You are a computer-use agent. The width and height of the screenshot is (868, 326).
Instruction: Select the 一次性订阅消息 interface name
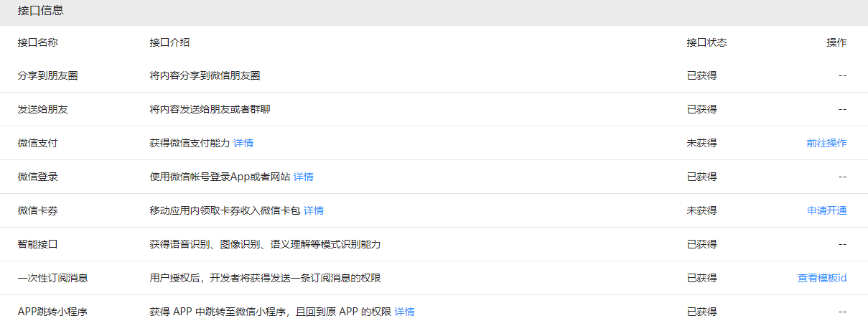coord(53,278)
